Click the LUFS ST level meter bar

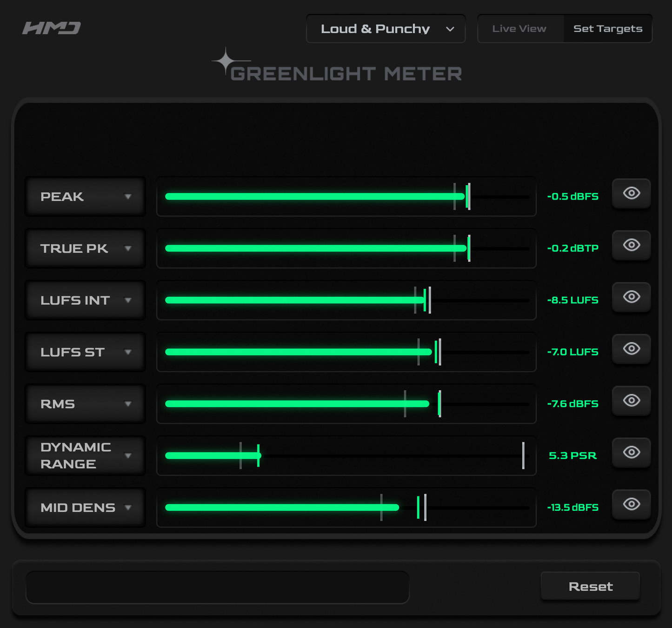[x=346, y=352]
